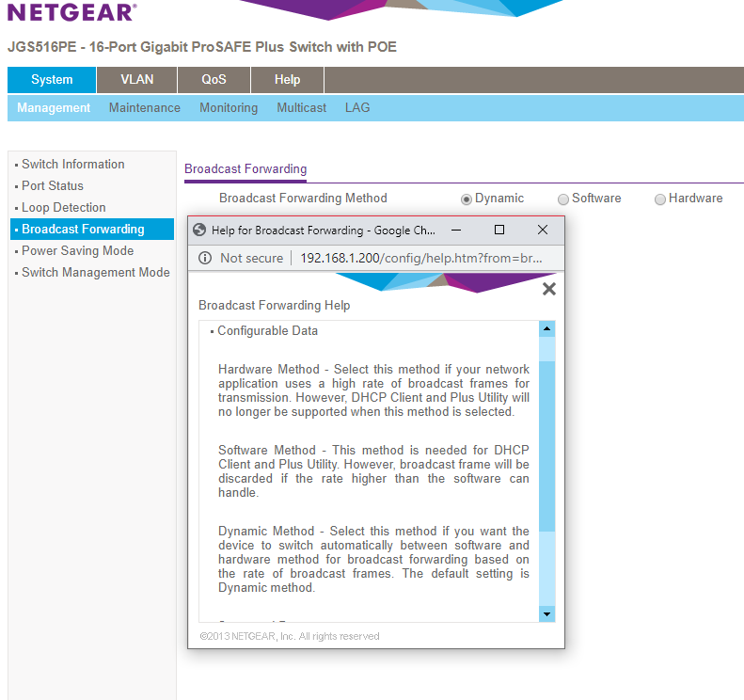
Task: Click the Broadcast Forwarding section heading
Action: tap(245, 169)
